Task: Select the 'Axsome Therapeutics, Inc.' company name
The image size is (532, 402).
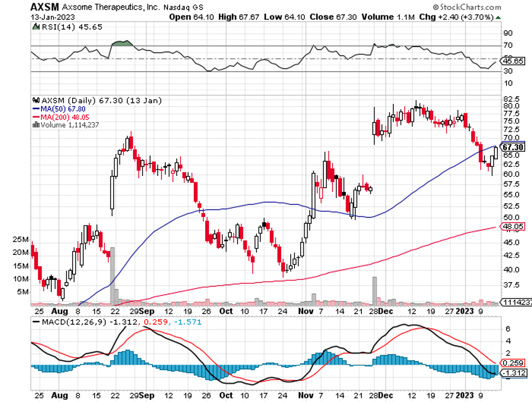Action: 111,7
